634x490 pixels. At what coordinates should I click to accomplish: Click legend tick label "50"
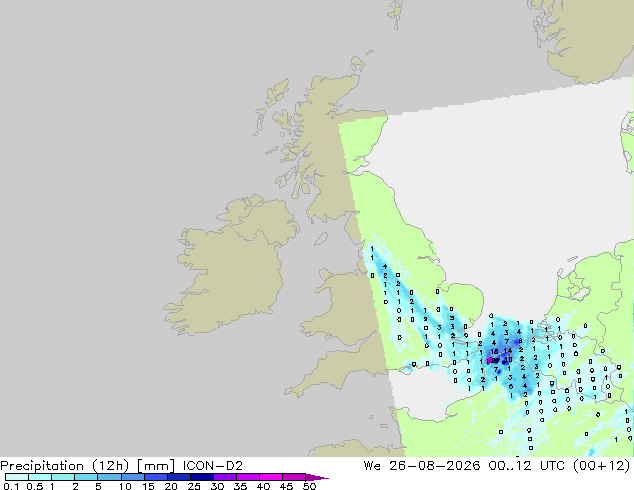(309, 486)
